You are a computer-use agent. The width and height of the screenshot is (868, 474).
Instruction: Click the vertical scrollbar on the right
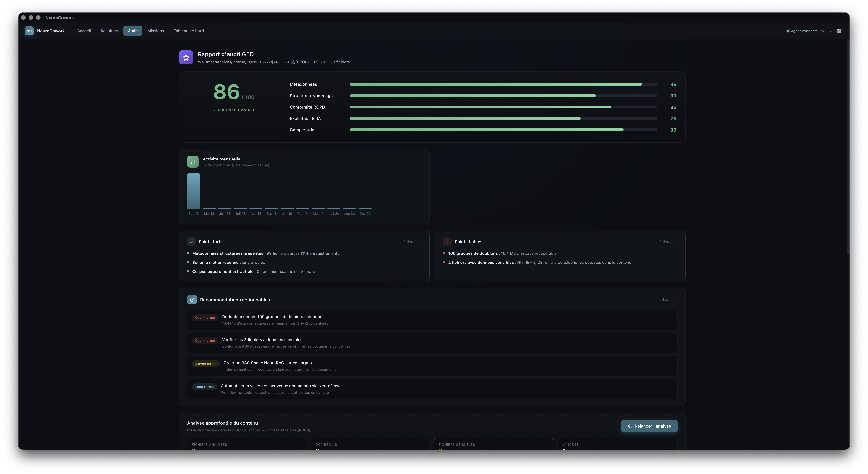pos(848,147)
